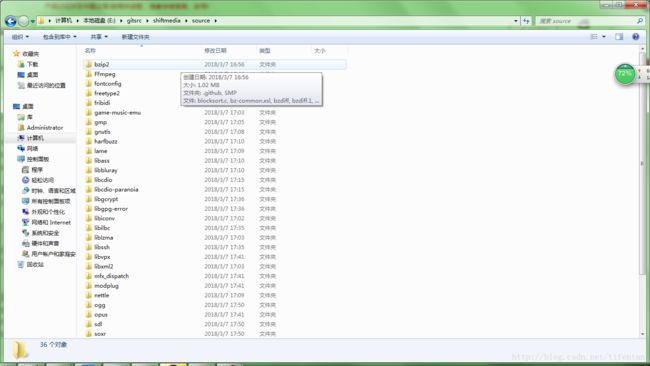Click the 时钟、语言和区域 globe icon
This screenshot has width=650, height=366.
25,191
